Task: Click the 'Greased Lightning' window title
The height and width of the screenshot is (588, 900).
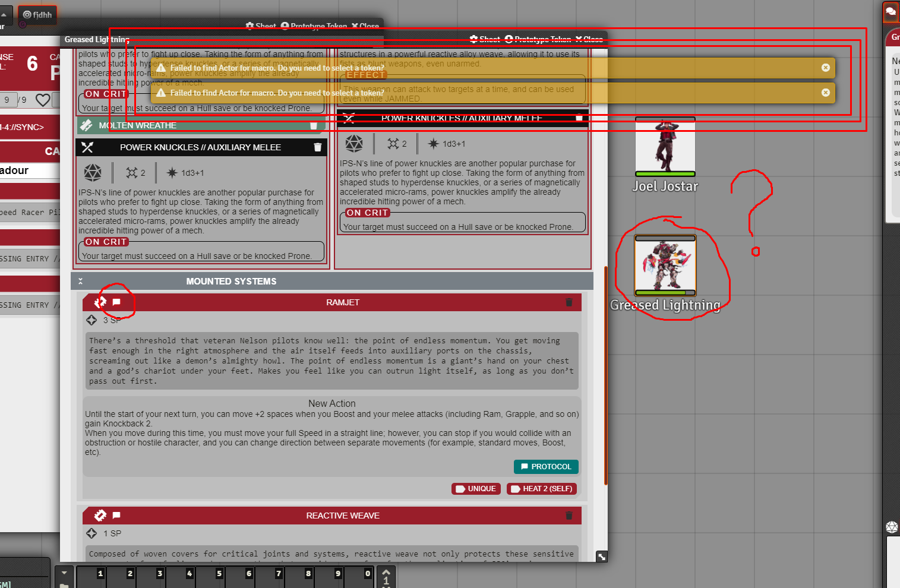Action: [x=97, y=39]
